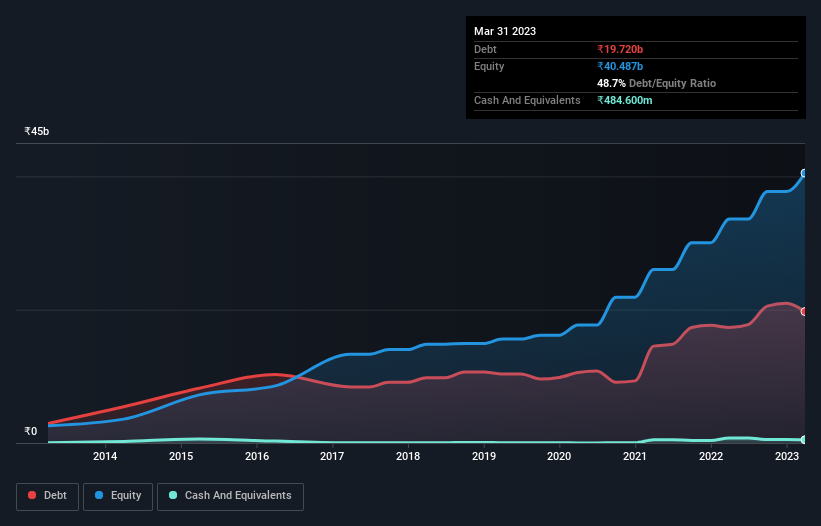Viewport: 821px width, 526px height.
Task: Click the blue Equity endpoint marker
Action: (804, 173)
